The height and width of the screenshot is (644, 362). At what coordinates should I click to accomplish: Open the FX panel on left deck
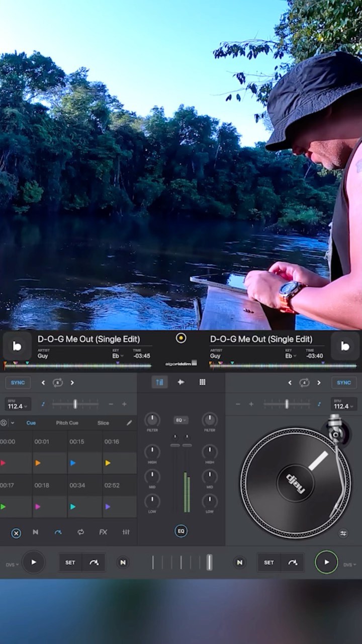(103, 532)
